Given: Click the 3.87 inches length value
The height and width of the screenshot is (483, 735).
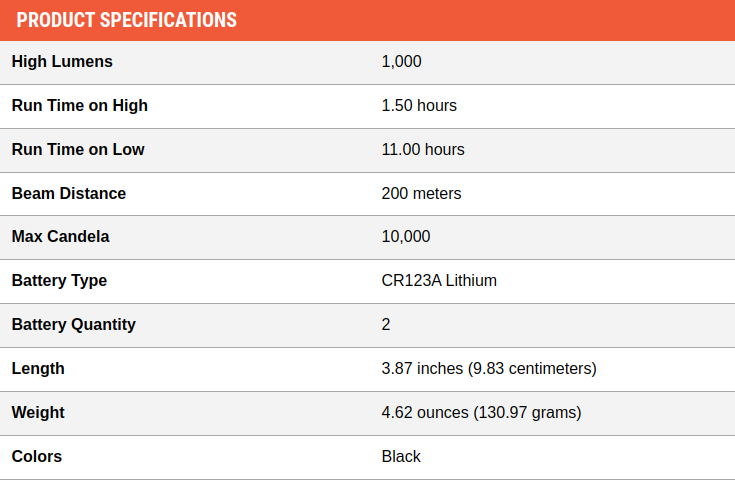Looking at the screenshot, I should pos(489,369).
